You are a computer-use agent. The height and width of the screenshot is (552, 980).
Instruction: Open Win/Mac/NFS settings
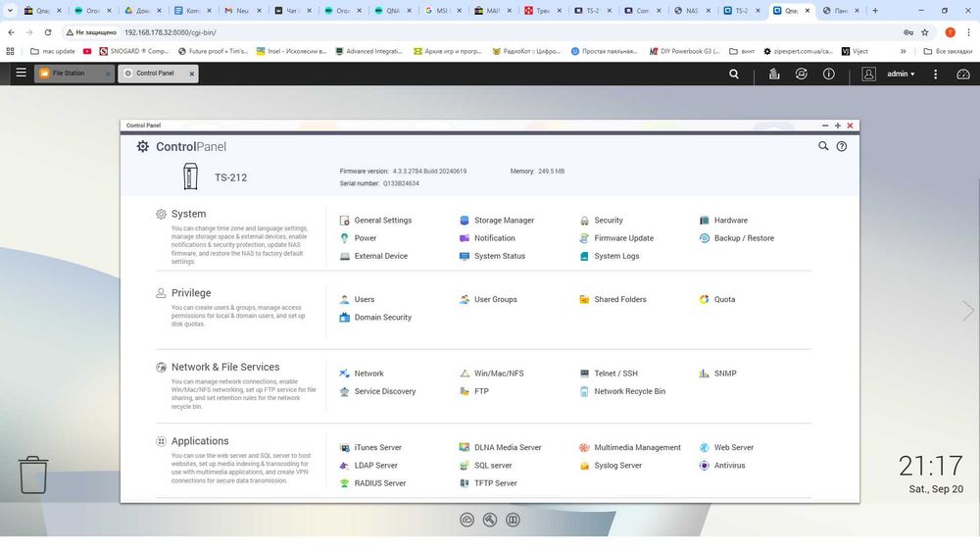(x=492, y=374)
